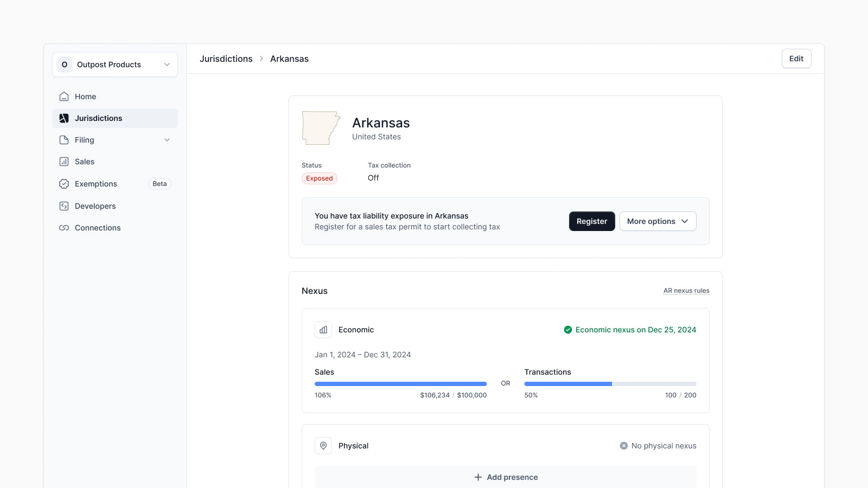This screenshot has width=868, height=488.
Task: Click the Edit button
Action: point(796,59)
